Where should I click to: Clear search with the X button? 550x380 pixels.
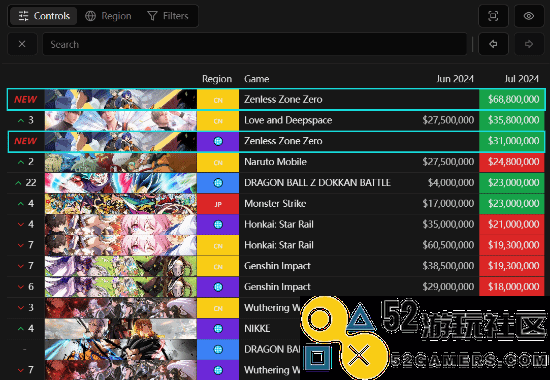click(x=22, y=44)
